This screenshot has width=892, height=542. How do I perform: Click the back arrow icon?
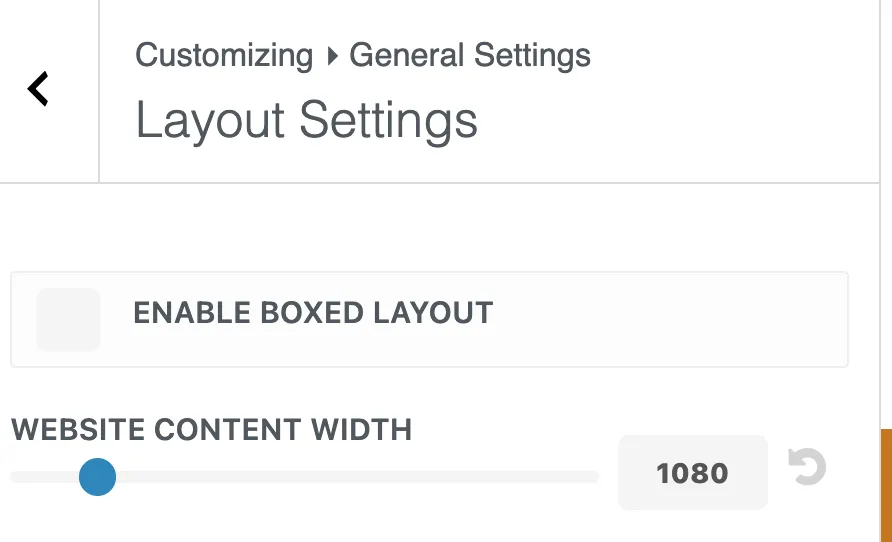(38, 89)
